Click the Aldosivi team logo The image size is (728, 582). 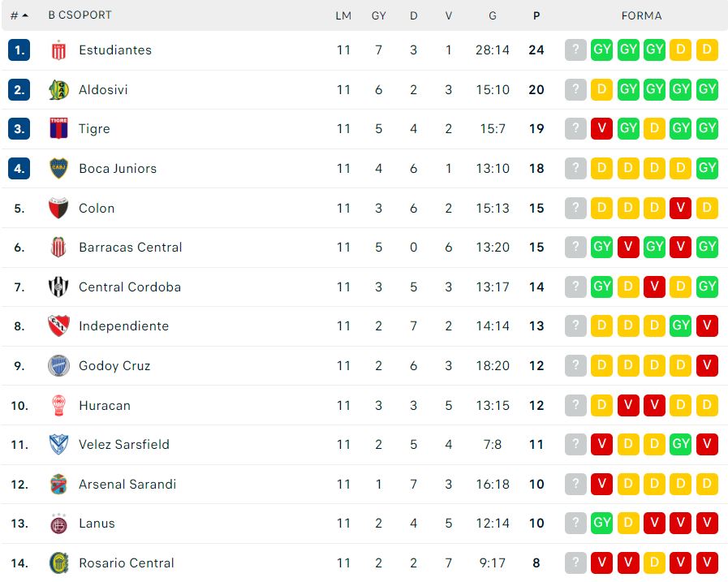(x=58, y=89)
